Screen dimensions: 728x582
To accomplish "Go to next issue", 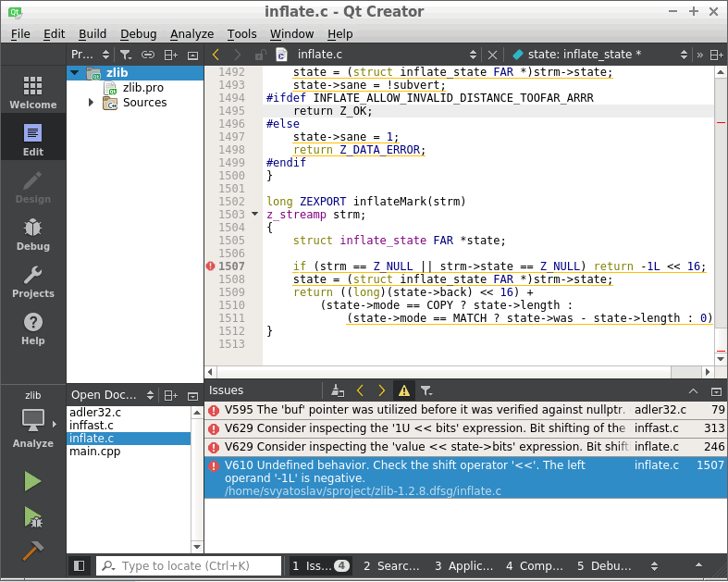I will click(381, 391).
